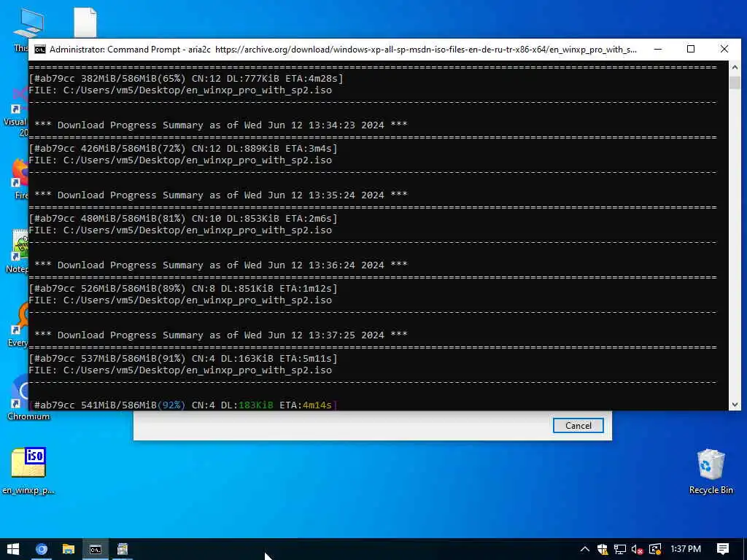Open the Command Prompt title bar system icon
747x560 pixels.
[x=40, y=50]
